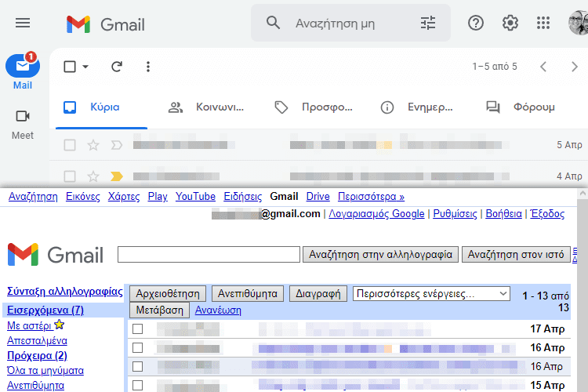Click the Gmail logo in basic HTML view
This screenshot has width=588, height=392.
coord(56,255)
